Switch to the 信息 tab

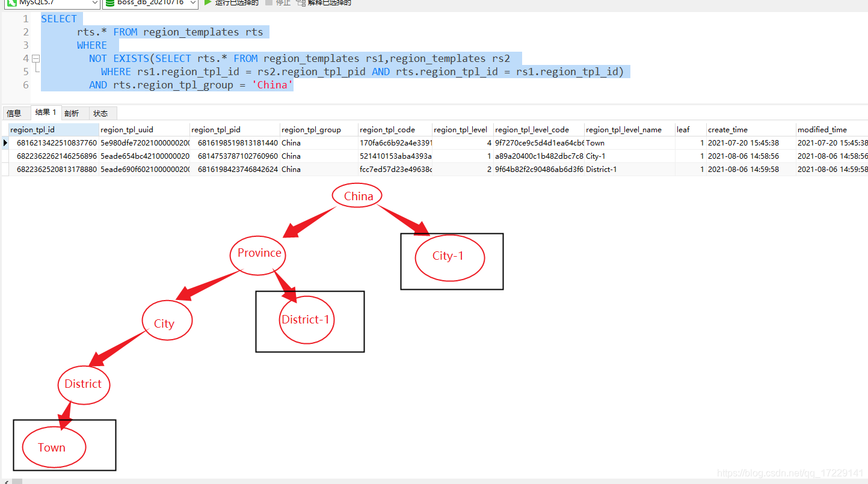(x=16, y=112)
